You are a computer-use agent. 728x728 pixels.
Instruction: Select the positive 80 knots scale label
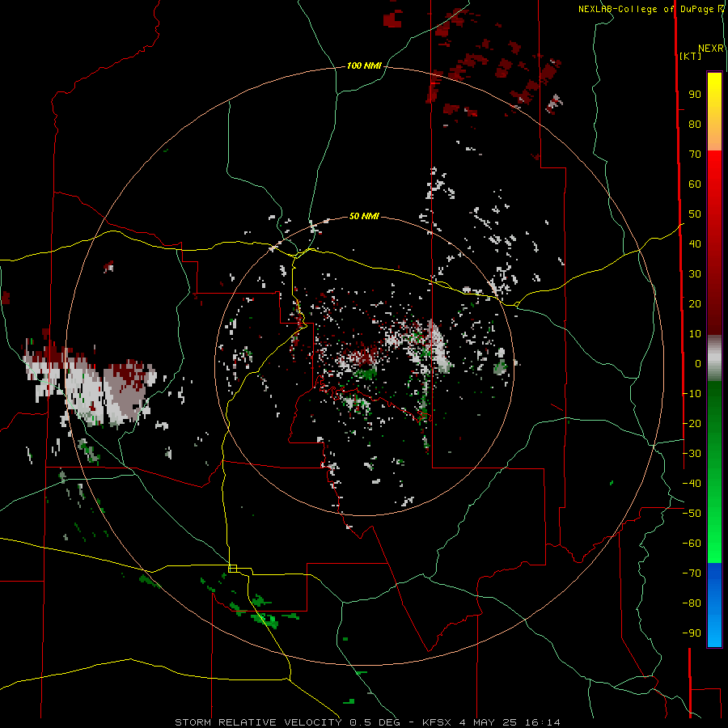click(x=695, y=125)
